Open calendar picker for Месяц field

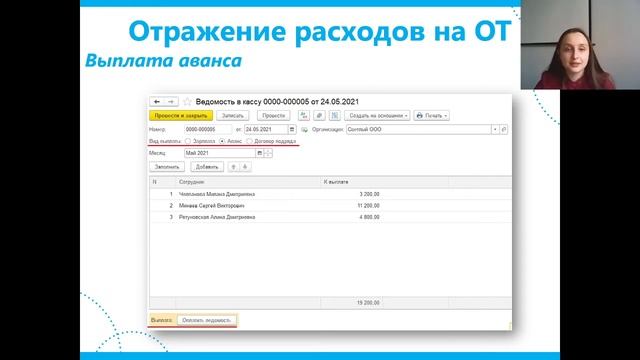coord(260,153)
